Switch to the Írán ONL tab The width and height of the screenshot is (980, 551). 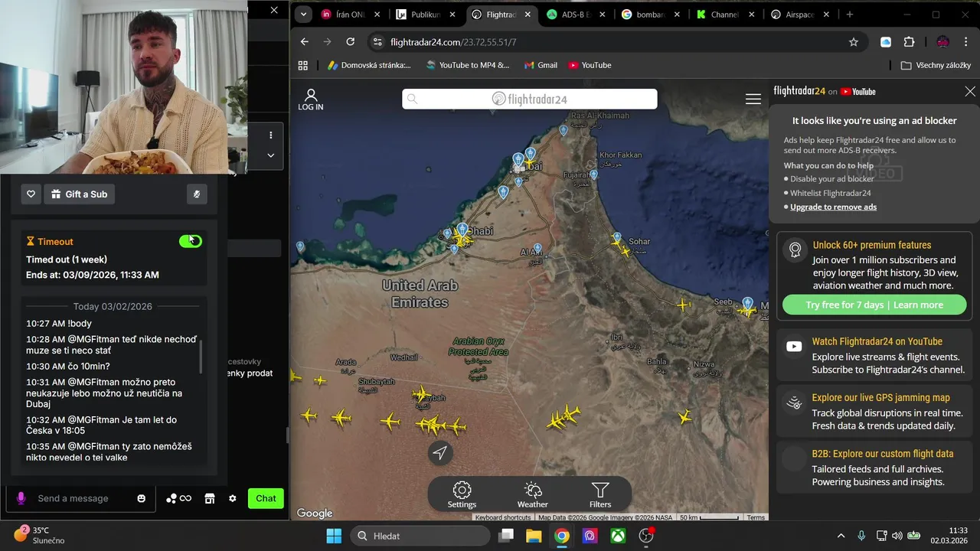click(x=350, y=15)
